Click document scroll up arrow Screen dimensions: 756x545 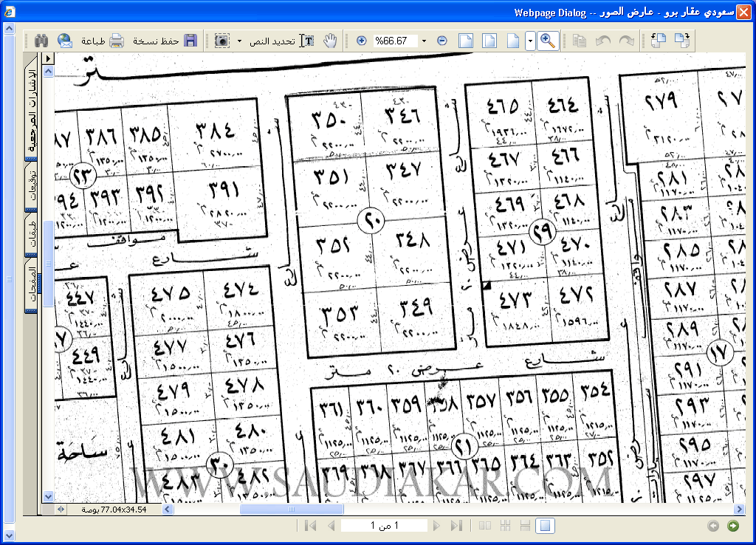tap(48, 72)
